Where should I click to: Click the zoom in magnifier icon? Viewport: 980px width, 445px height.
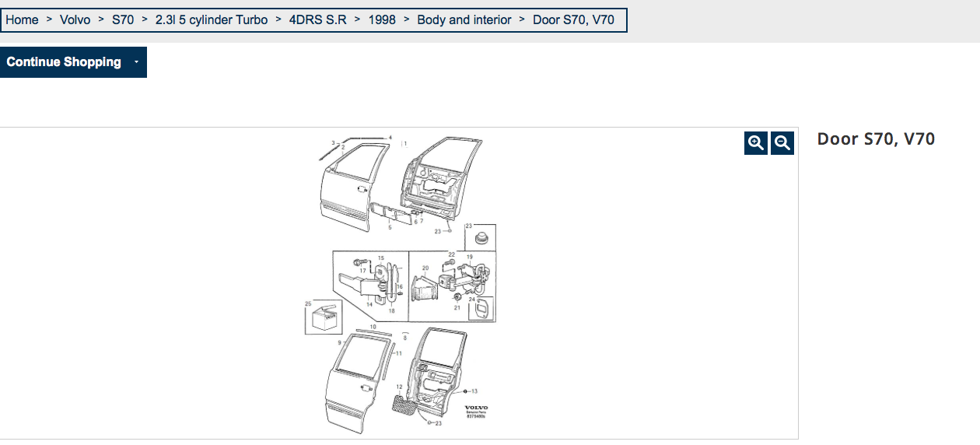(x=755, y=143)
